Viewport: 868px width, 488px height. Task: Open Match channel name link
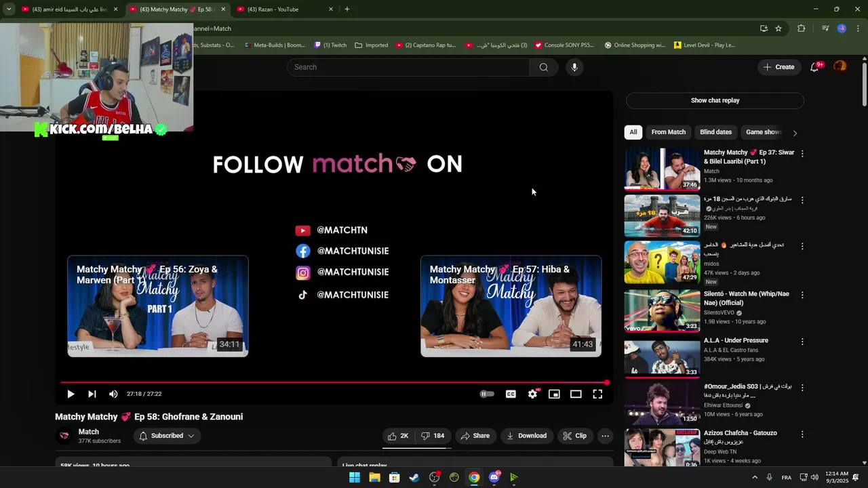(x=89, y=432)
